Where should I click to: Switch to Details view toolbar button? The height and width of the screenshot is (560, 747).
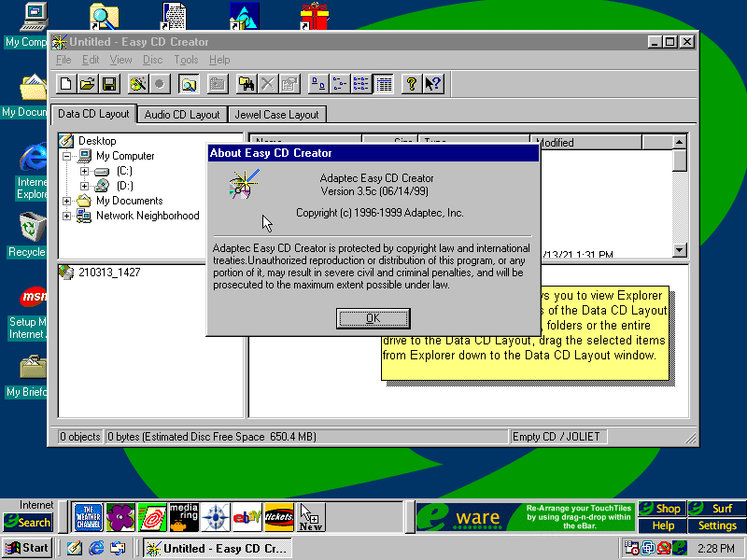pos(384,84)
